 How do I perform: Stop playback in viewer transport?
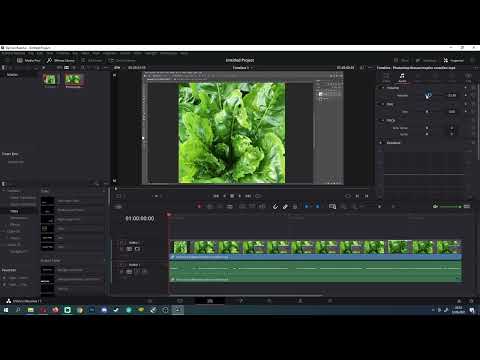tap(232, 196)
